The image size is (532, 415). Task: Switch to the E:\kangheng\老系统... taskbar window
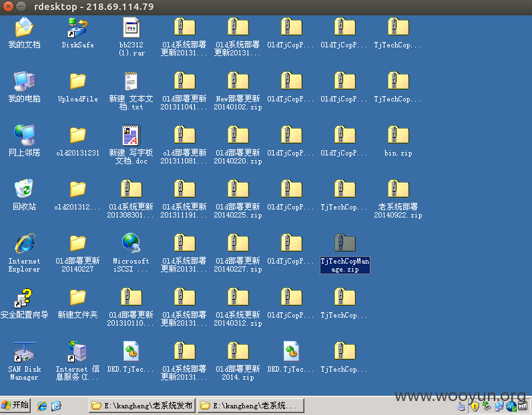point(251,406)
